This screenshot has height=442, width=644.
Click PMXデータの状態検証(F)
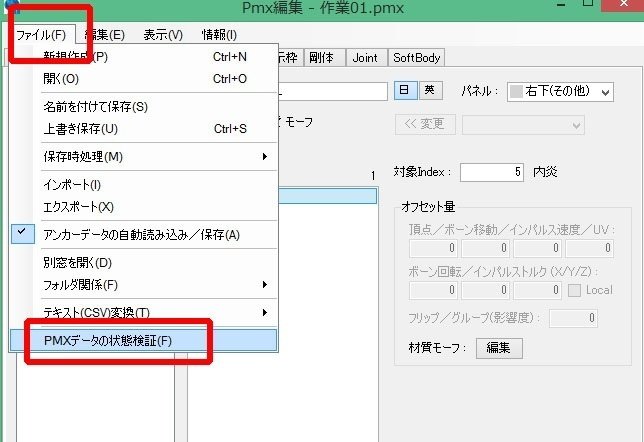point(144,341)
